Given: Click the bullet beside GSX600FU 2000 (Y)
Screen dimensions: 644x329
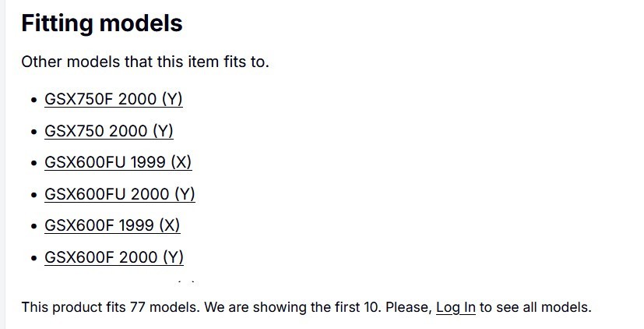Looking at the screenshot, I should (x=34, y=195).
